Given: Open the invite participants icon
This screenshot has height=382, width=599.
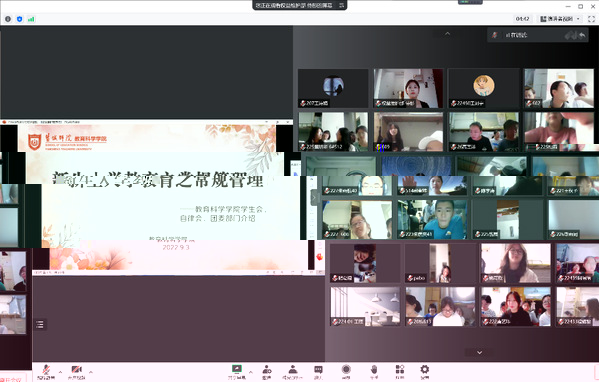Looking at the screenshot, I should [x=267, y=372].
